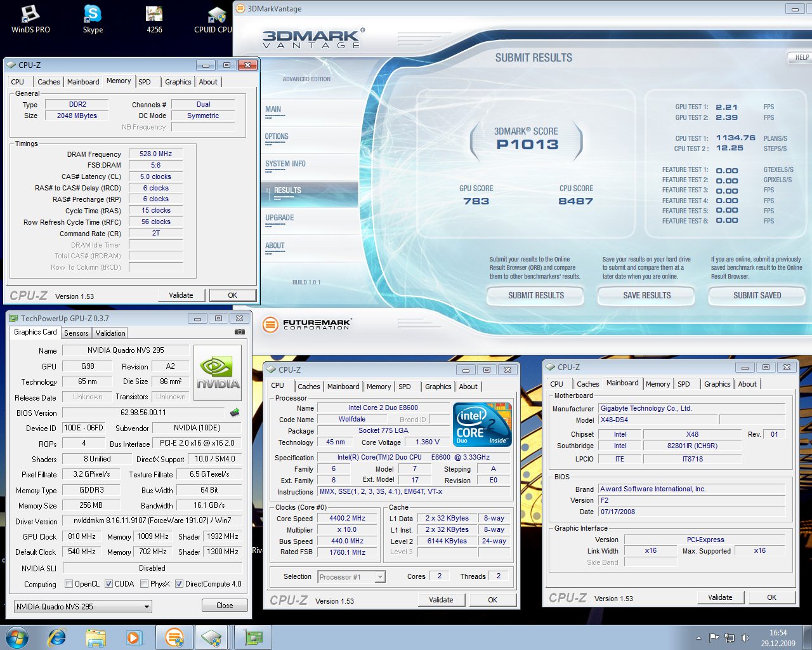Toggle the PhysX checkbox in GPU-Z

click(x=144, y=584)
